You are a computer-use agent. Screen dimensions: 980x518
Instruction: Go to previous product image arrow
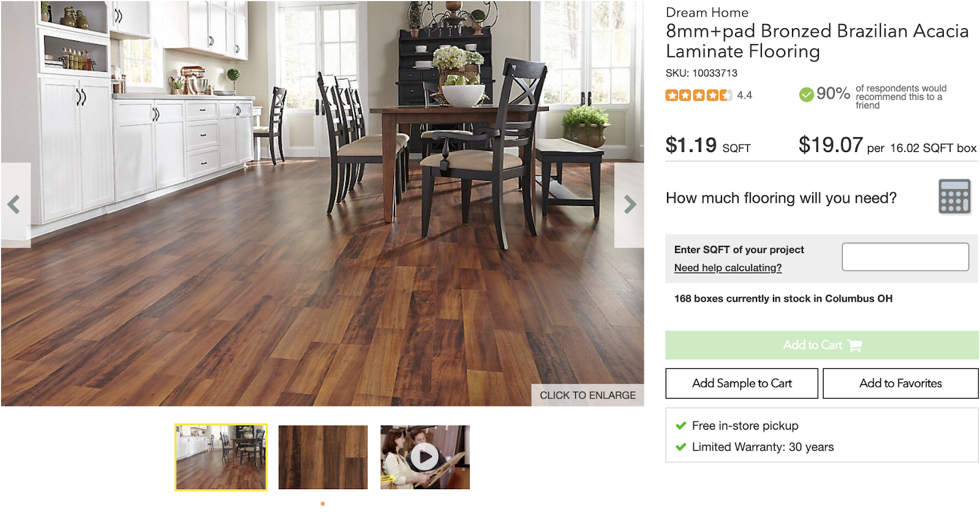[x=15, y=205]
